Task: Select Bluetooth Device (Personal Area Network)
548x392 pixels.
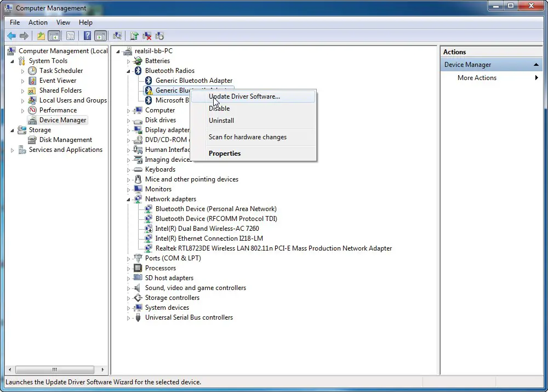Action: 216,209
